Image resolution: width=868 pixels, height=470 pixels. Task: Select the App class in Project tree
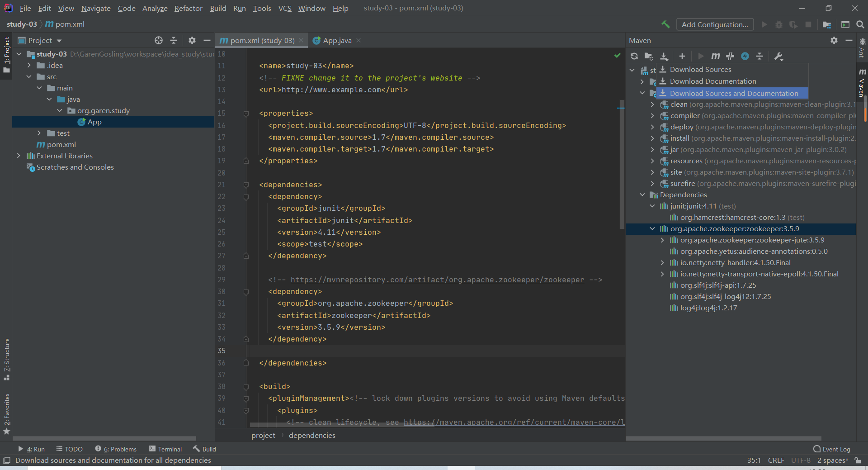coord(94,122)
